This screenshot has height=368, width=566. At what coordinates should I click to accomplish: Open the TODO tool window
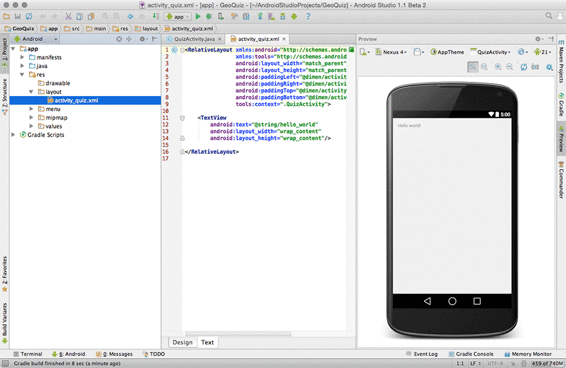click(x=154, y=354)
